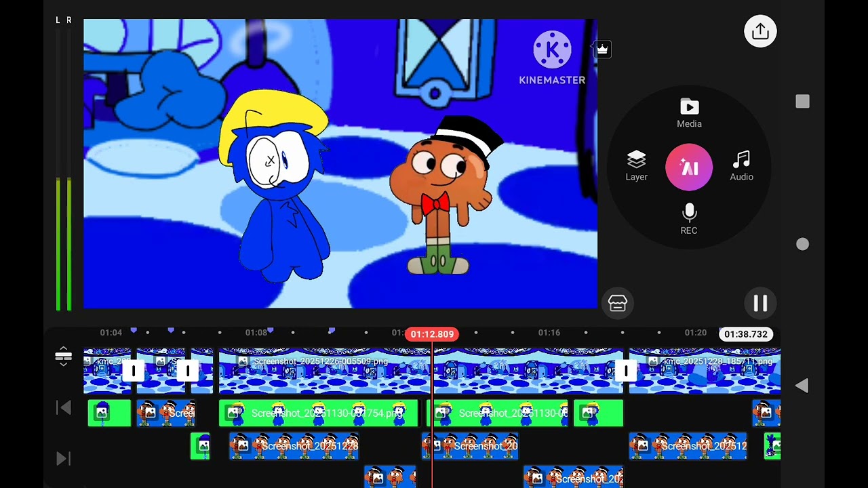868x488 pixels.
Task: Open the Layer menu
Action: coord(636,167)
